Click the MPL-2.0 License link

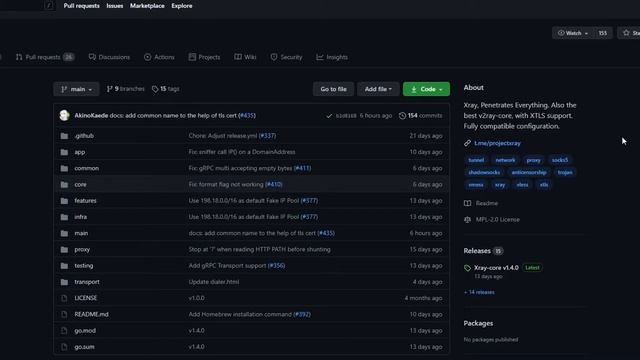(498, 220)
